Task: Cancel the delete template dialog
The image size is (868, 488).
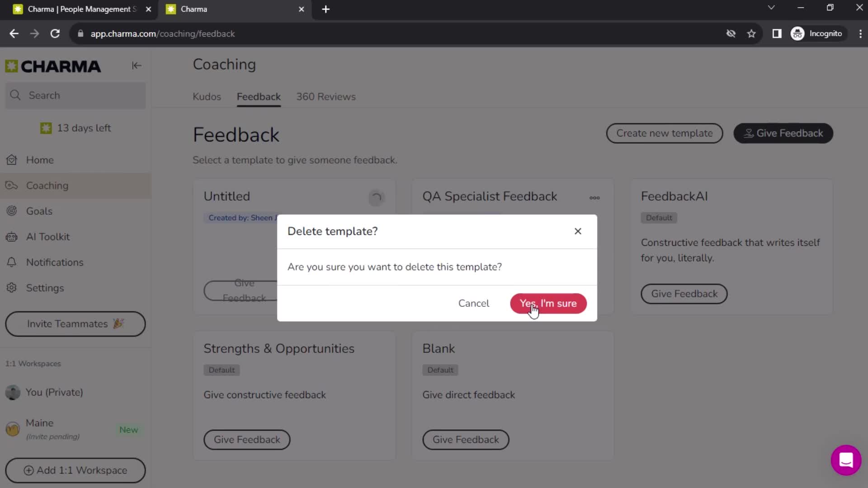Action: coord(473,303)
